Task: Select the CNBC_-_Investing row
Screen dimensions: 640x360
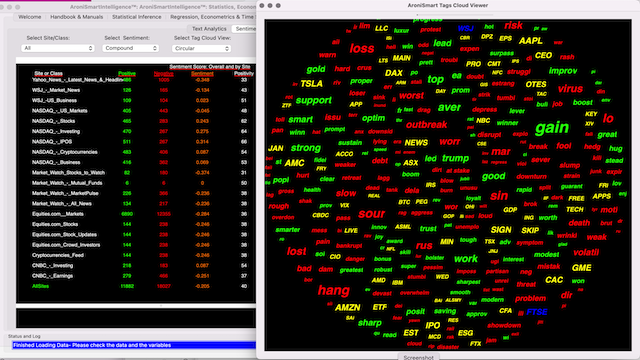Action: [136, 266]
